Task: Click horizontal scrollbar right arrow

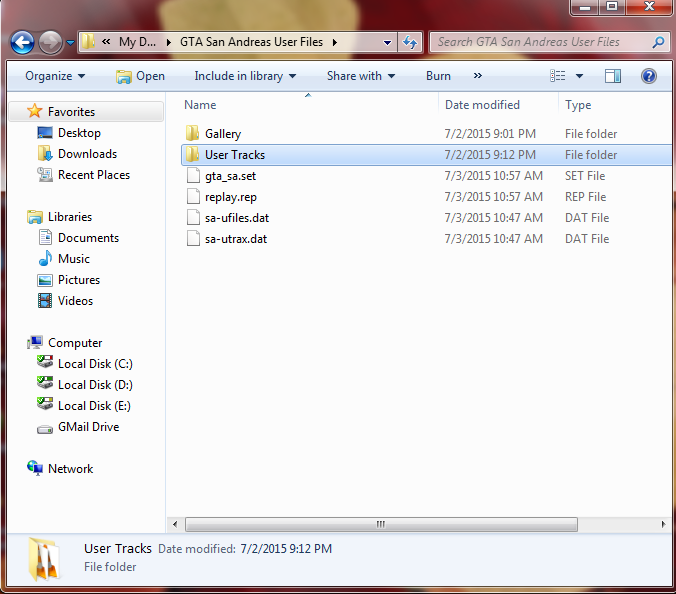Action: pos(663,524)
